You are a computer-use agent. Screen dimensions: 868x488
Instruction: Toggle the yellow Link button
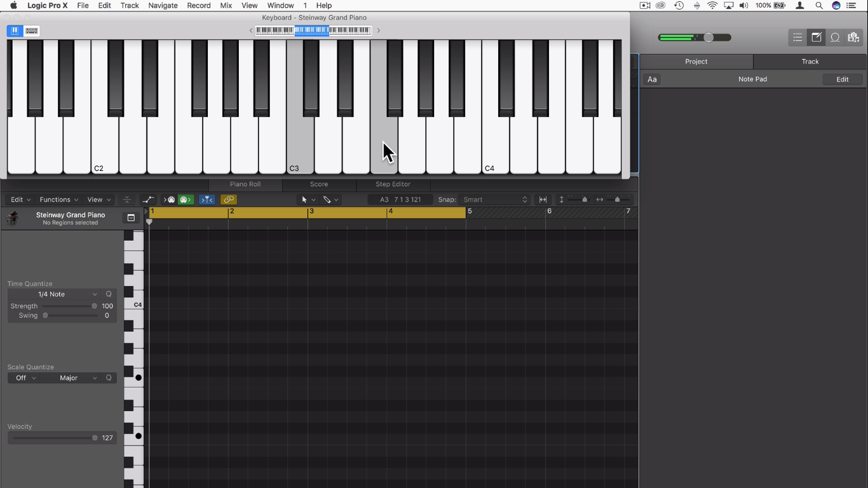(229, 200)
